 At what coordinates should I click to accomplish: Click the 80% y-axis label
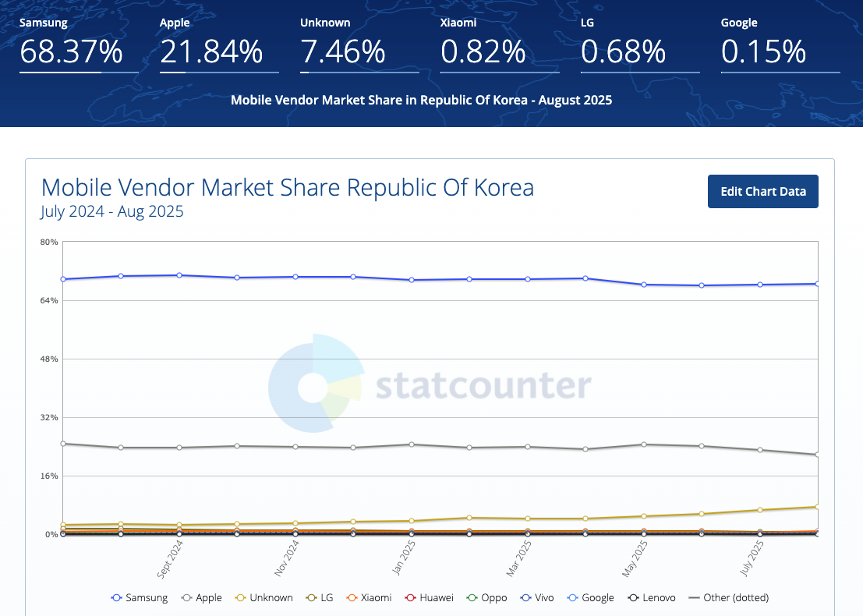point(49,243)
